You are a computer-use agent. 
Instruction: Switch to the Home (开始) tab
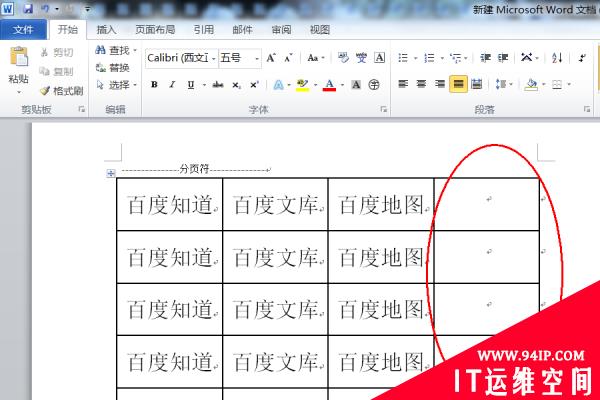(x=67, y=29)
